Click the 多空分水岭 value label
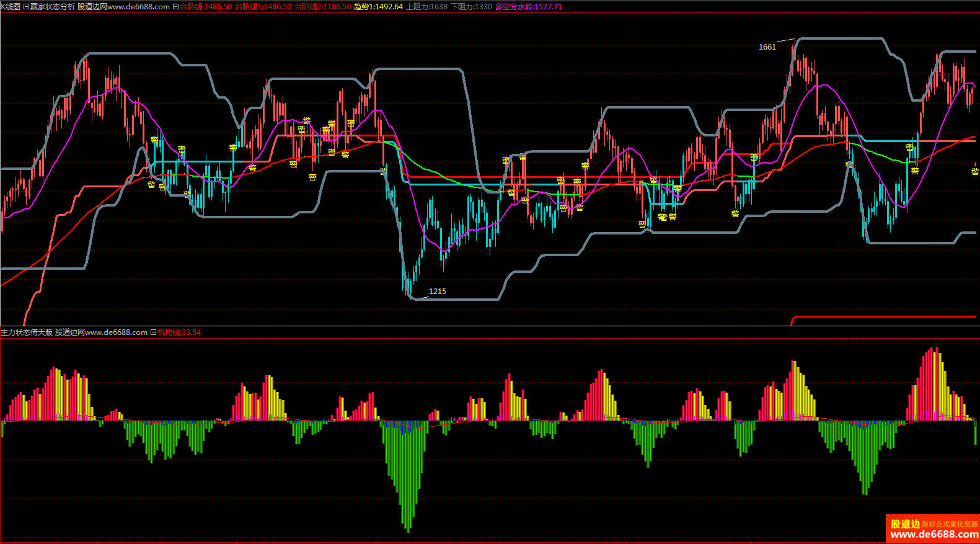The height and width of the screenshot is (544, 980). point(528,7)
